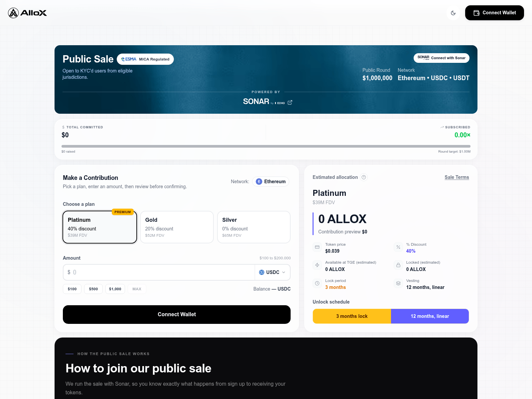Click the USDC coin icon
The width and height of the screenshot is (532, 399).
(262, 272)
